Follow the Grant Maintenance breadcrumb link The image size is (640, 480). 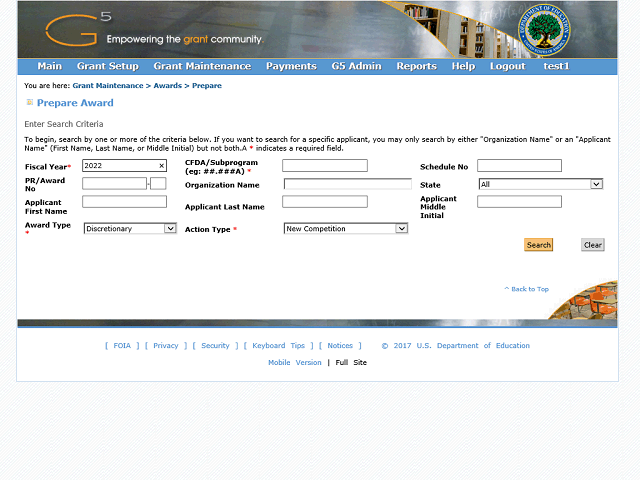point(108,86)
